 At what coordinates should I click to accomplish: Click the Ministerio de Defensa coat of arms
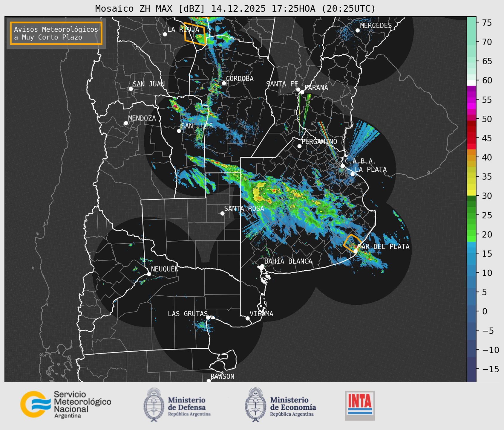(x=154, y=405)
